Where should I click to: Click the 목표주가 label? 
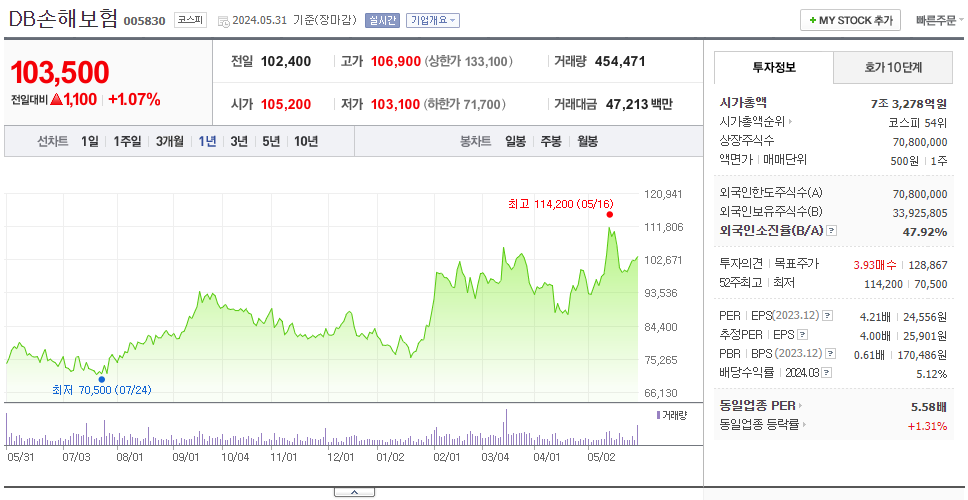coord(797,264)
